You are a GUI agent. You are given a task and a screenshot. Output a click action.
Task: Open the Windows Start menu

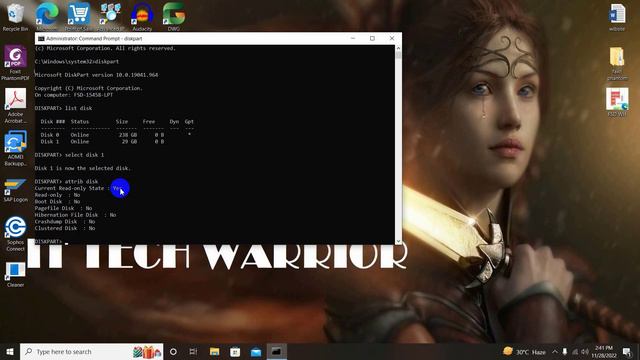click(10, 351)
